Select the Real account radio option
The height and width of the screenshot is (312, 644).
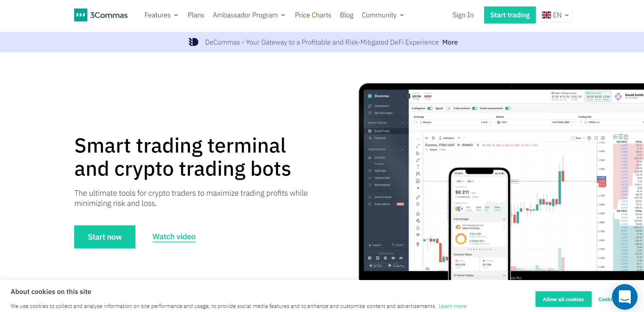[x=588, y=93]
